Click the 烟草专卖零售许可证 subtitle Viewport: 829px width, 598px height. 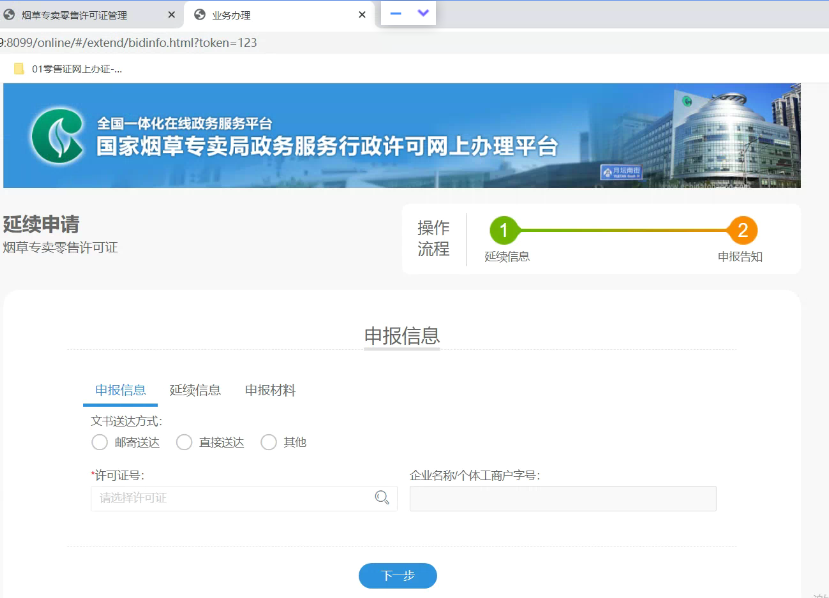pyautogui.click(x=60, y=247)
